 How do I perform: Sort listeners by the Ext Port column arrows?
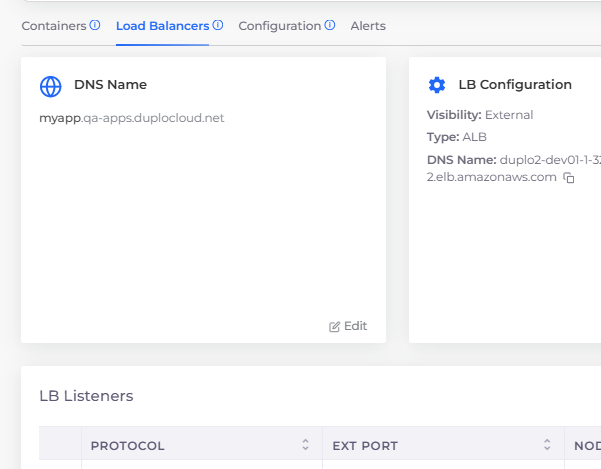547,444
